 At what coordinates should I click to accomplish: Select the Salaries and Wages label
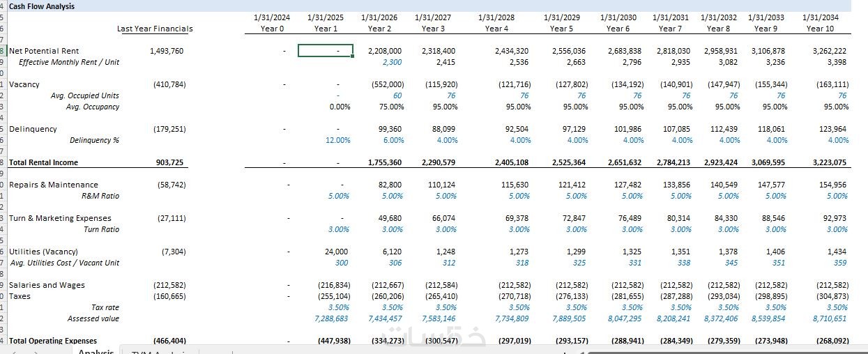[x=47, y=285]
